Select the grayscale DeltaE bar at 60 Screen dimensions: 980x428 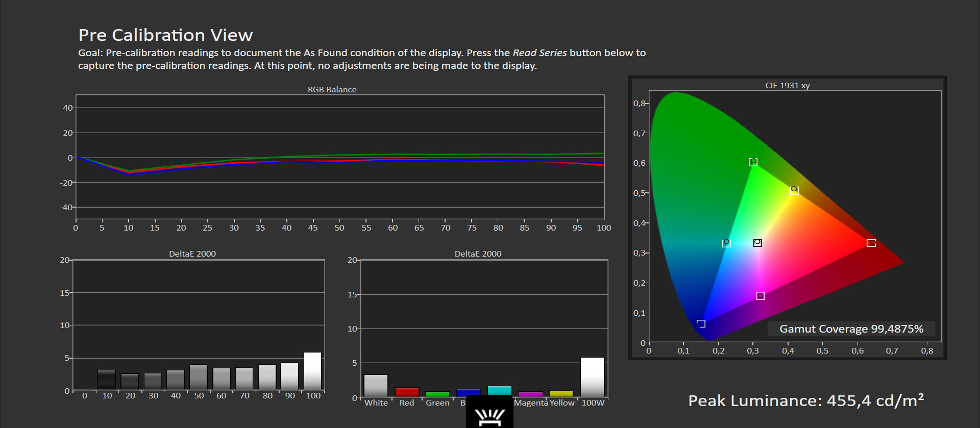point(222,379)
